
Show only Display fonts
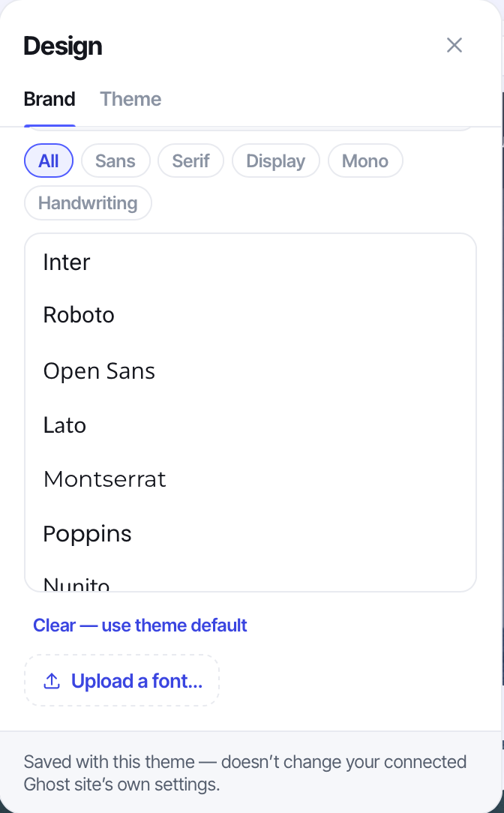(276, 160)
